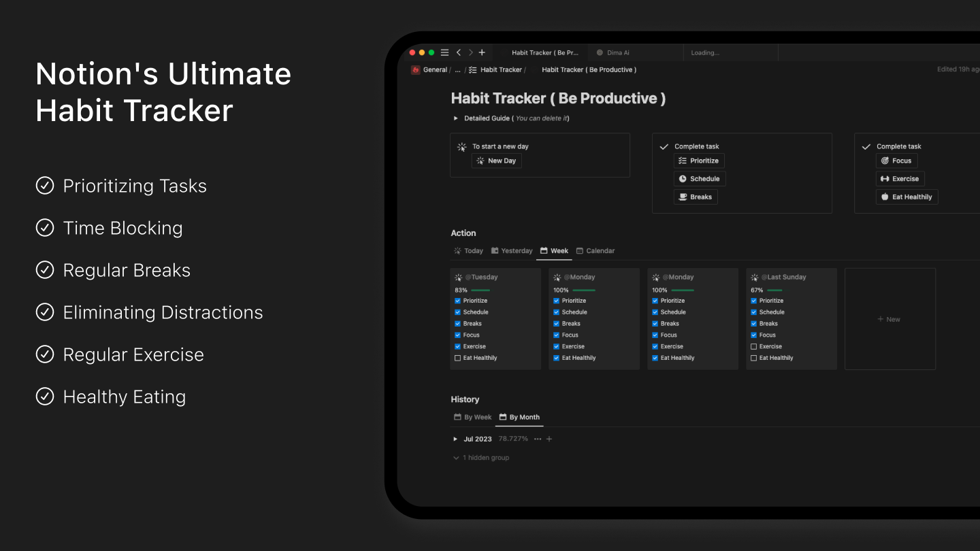Click the Eat Healthily task button
The image size is (980, 551).
[x=906, y=197]
